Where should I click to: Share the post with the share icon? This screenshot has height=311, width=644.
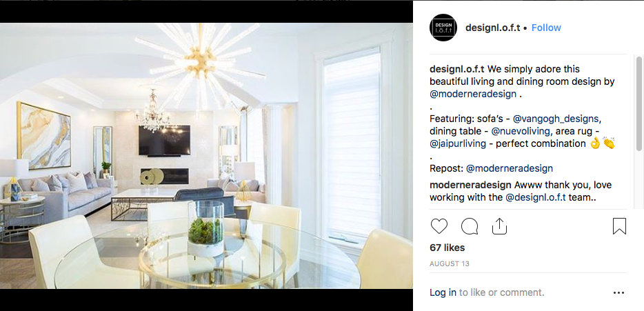coord(499,226)
